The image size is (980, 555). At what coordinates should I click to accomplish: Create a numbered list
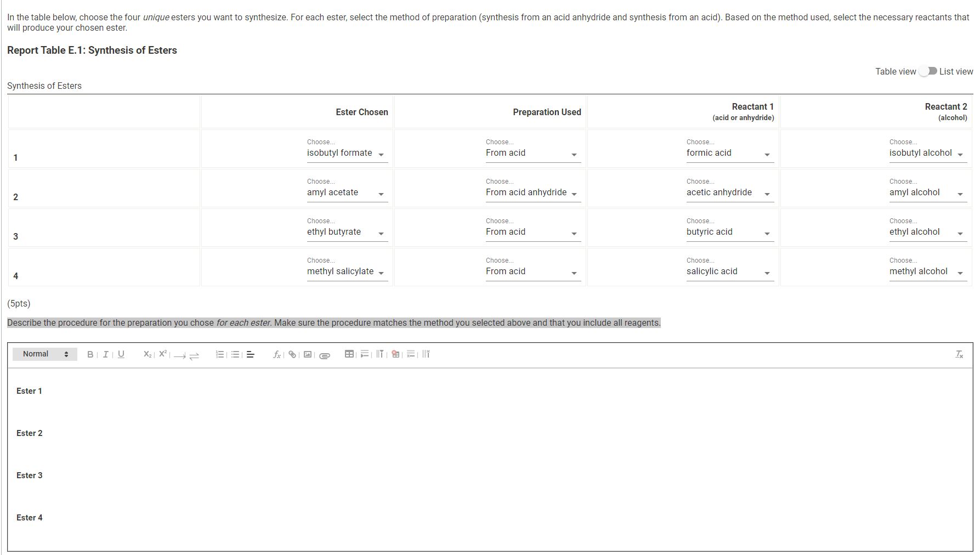pyautogui.click(x=220, y=354)
